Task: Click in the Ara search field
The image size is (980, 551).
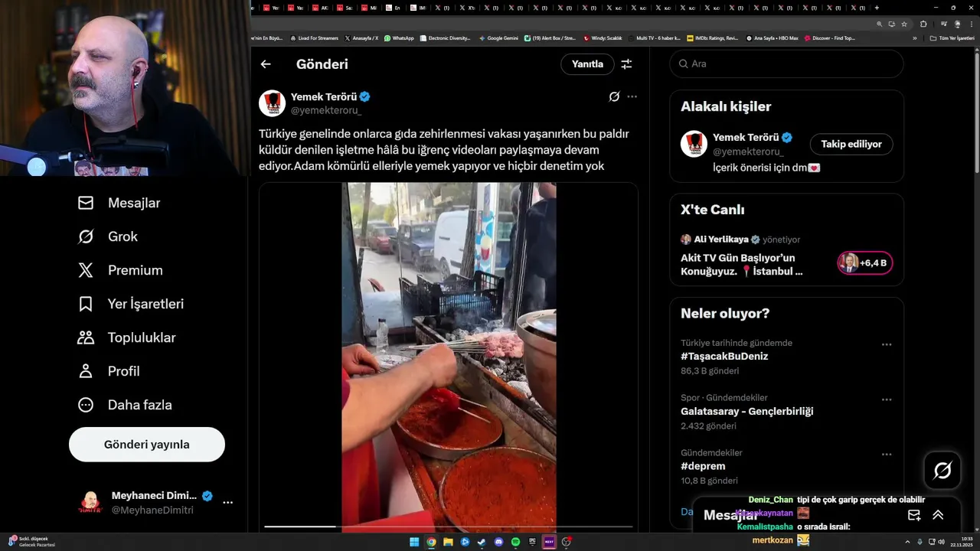Action: click(787, 64)
